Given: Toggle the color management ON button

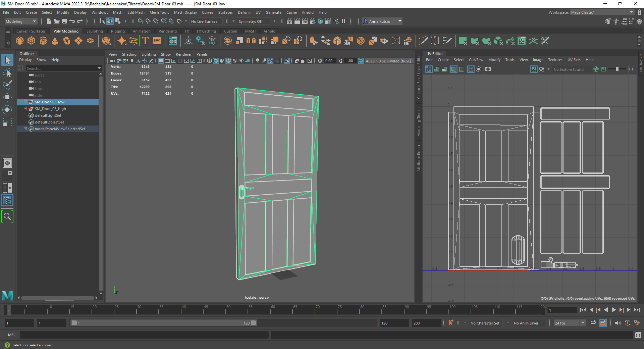Looking at the screenshot, I should pos(361,61).
